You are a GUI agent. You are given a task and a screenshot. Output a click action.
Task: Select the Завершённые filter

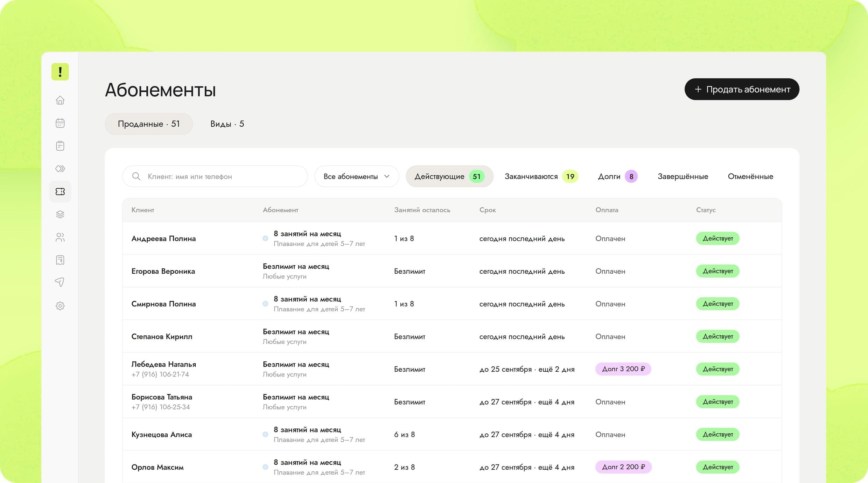(682, 176)
